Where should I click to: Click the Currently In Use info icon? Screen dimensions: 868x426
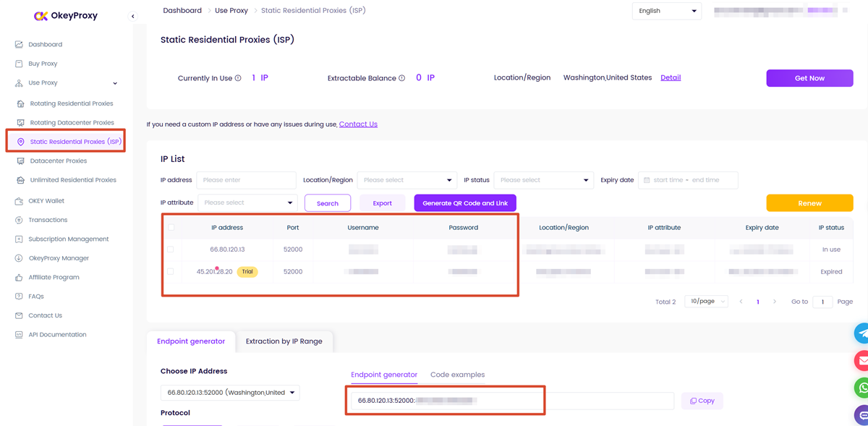(x=238, y=78)
